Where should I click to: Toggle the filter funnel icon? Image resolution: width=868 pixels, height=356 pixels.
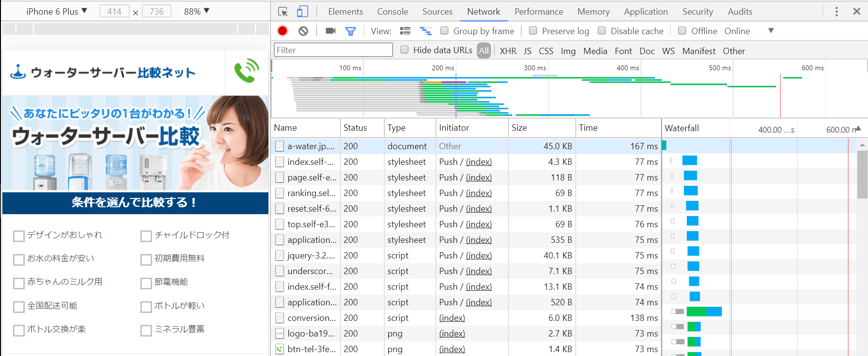[x=350, y=31]
